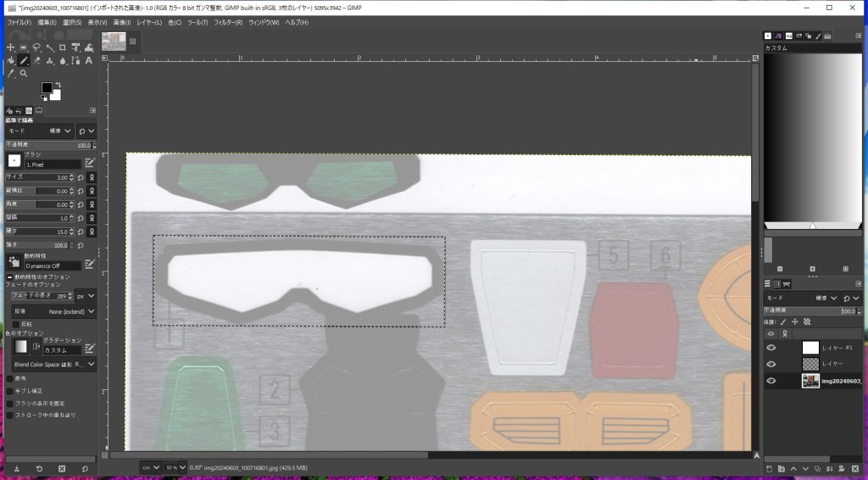
Task: Pick the Crop tool
Action: [63, 47]
